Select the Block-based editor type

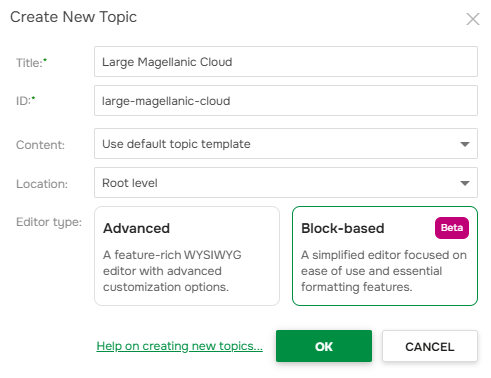click(x=385, y=256)
